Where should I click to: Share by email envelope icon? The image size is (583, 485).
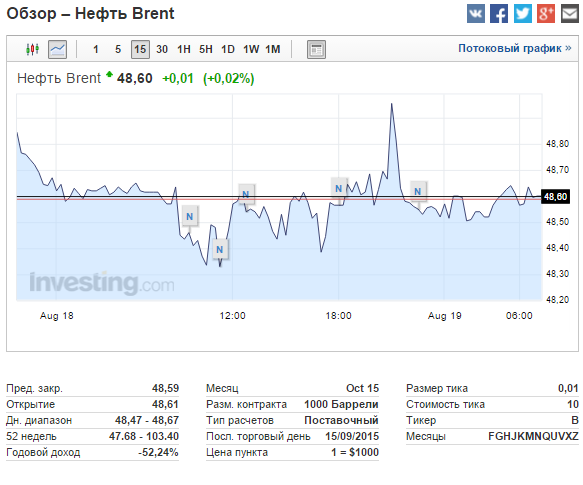(x=569, y=13)
